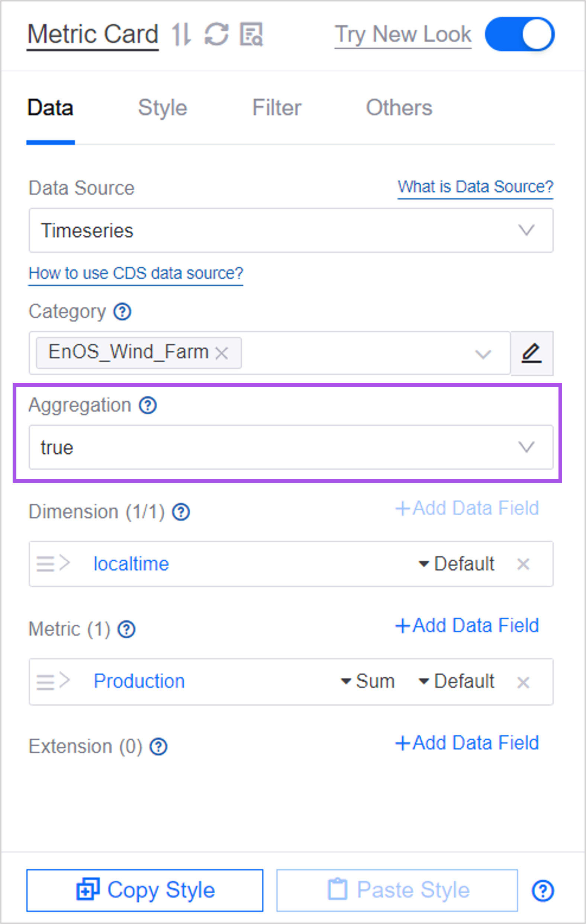
Task: Toggle the Try New Look switch
Action: pos(519,35)
